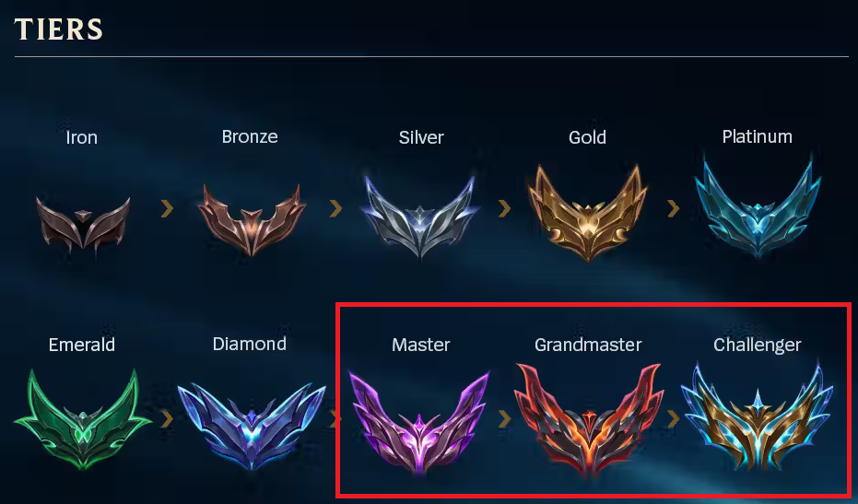
Task: Click the arrow between Grandmaster and Challenger
Action: 673,419
